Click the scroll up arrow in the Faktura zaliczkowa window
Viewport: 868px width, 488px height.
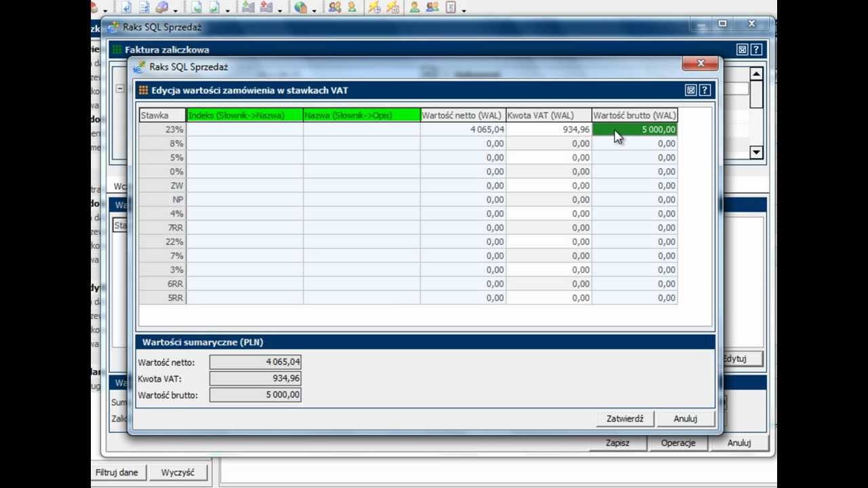point(757,73)
